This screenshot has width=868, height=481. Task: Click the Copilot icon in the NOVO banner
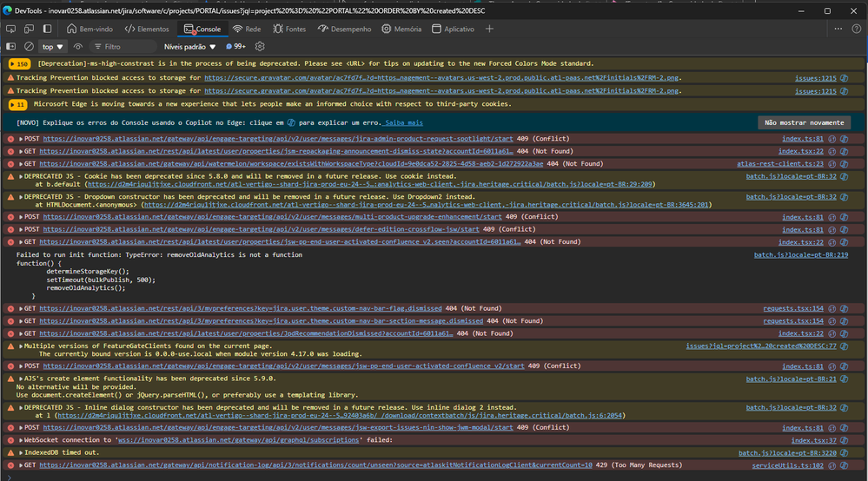291,122
